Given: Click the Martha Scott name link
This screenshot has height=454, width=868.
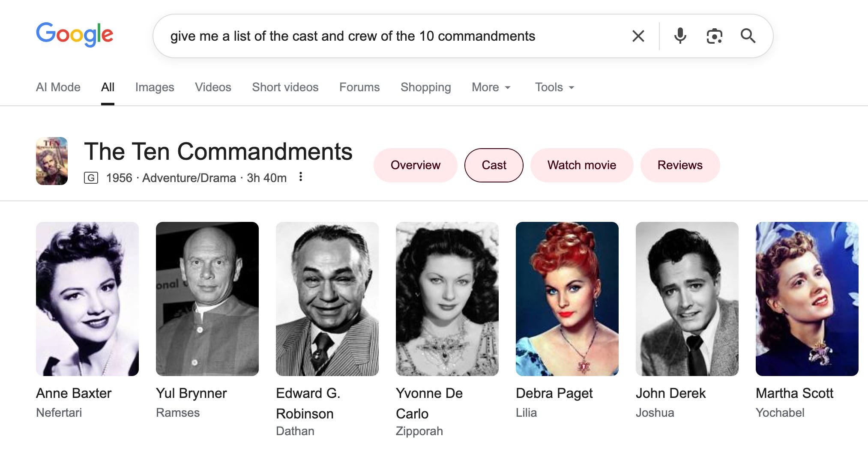Looking at the screenshot, I should (794, 393).
